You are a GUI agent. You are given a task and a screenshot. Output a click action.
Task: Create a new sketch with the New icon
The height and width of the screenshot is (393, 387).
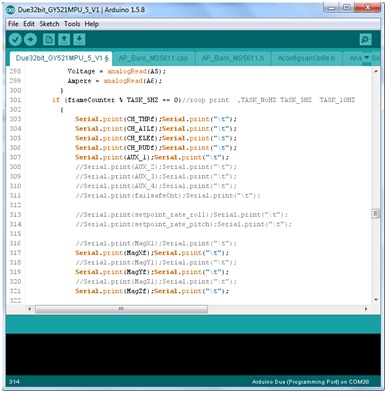coord(49,39)
